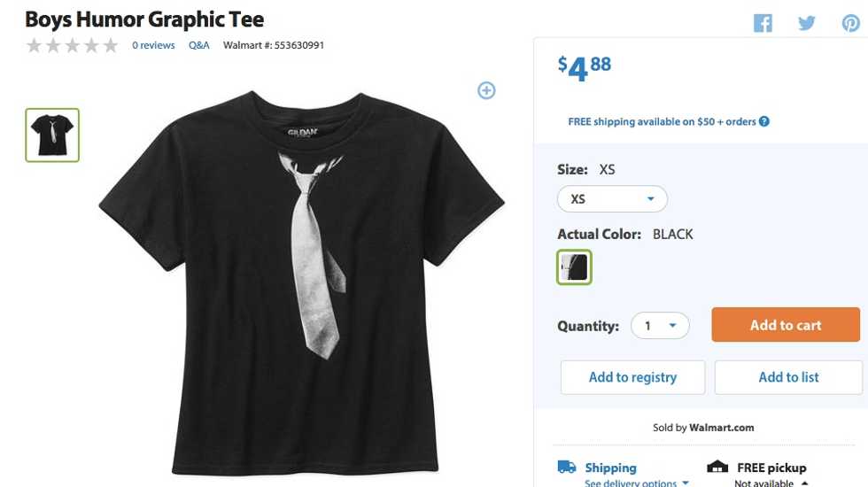Click Add to list button
Screen dimensions: 868x487
tap(788, 377)
